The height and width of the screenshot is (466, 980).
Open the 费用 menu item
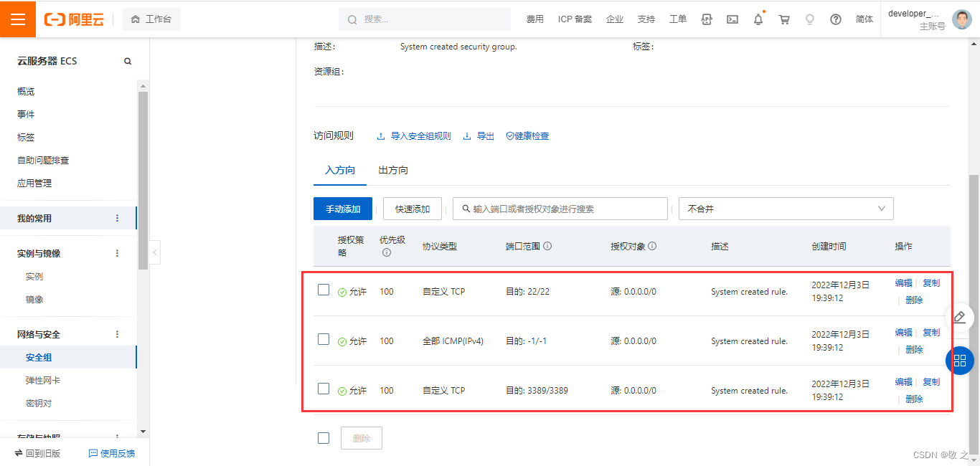click(535, 19)
